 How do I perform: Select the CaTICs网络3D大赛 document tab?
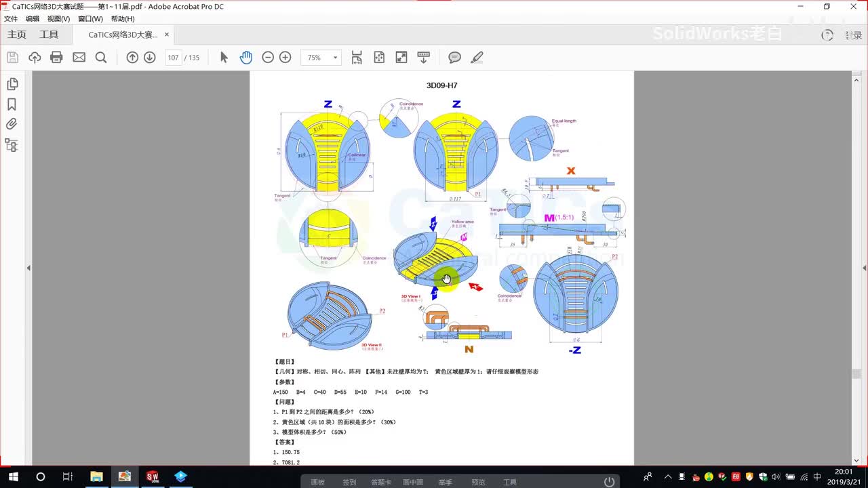123,35
